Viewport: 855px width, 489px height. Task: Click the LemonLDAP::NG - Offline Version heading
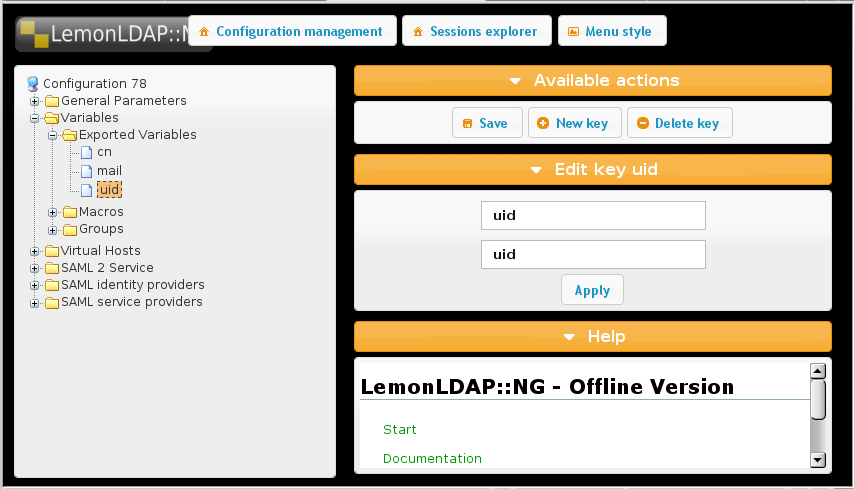click(547, 387)
